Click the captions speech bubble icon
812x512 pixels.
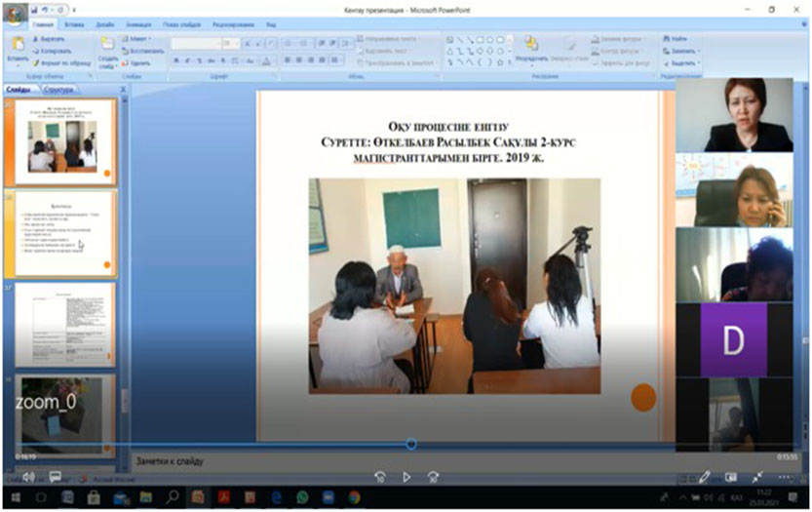click(x=55, y=476)
